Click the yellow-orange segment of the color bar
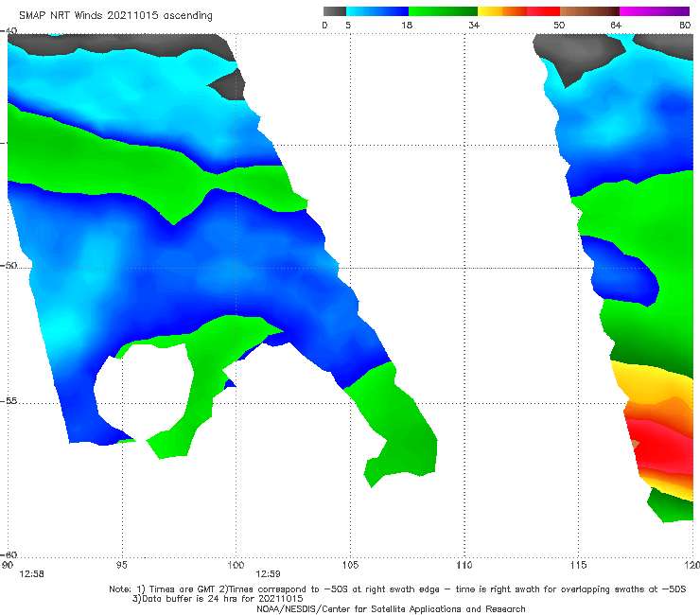Screen dimensions: 700x615 point(501,11)
